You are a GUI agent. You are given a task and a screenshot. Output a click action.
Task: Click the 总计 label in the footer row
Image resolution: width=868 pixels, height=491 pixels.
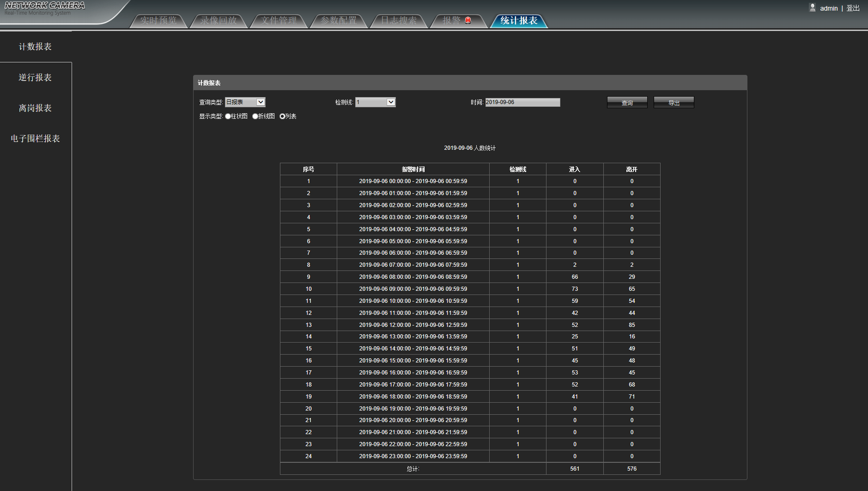pyautogui.click(x=413, y=469)
